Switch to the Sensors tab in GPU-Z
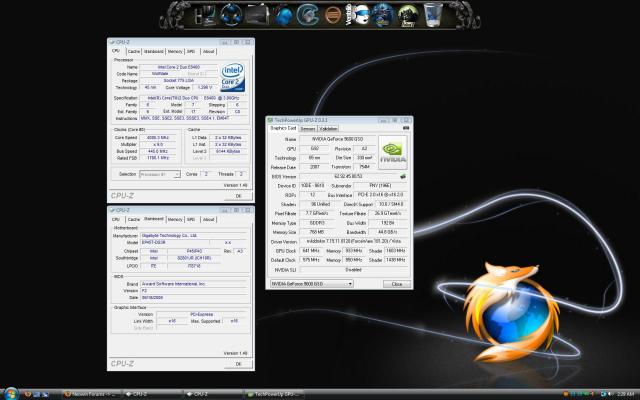 pos(308,129)
